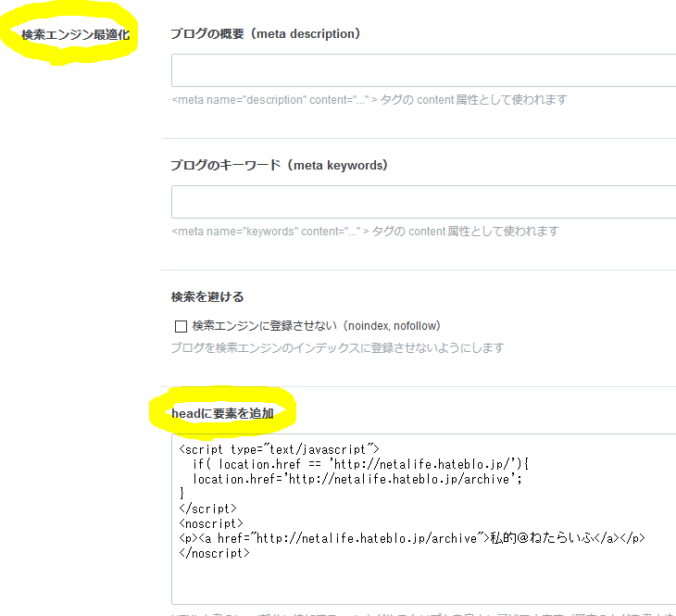Click the if( location.href == code line
The height and width of the screenshot is (616, 676).
(x=361, y=464)
